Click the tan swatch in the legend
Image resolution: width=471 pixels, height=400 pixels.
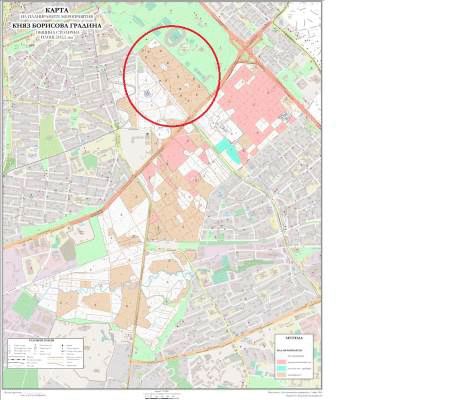(282, 375)
